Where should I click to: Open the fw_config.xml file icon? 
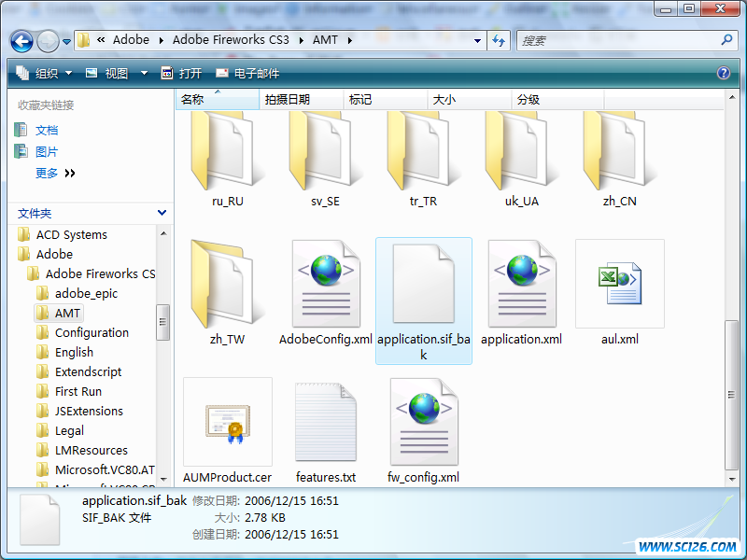click(x=423, y=422)
